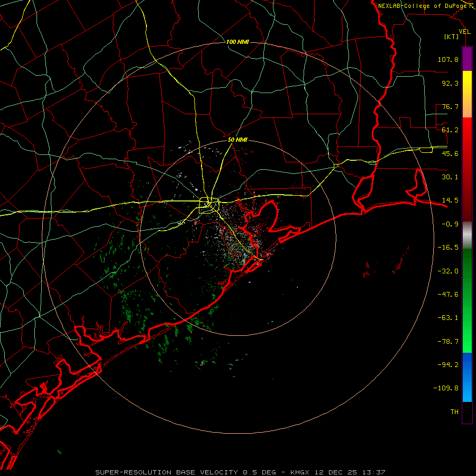Click the -16.5 velocity scale value
This screenshot has height=476, width=476.
coord(448,248)
